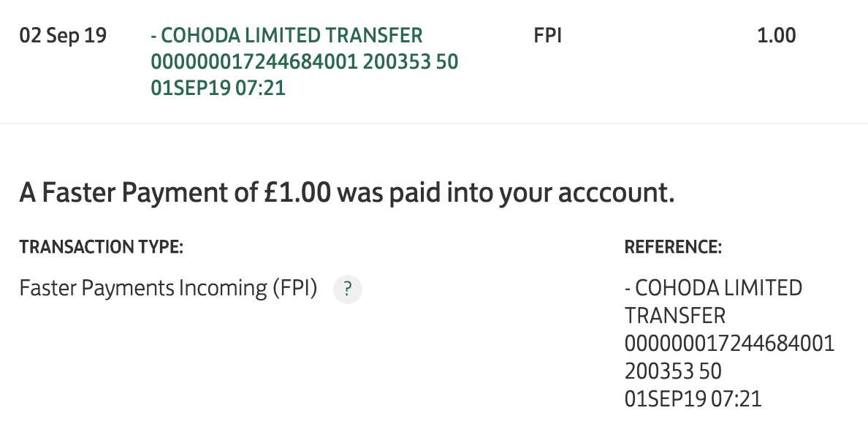This screenshot has width=868, height=443.
Task: Select the 1.00 amount in the row
Action: tap(776, 35)
